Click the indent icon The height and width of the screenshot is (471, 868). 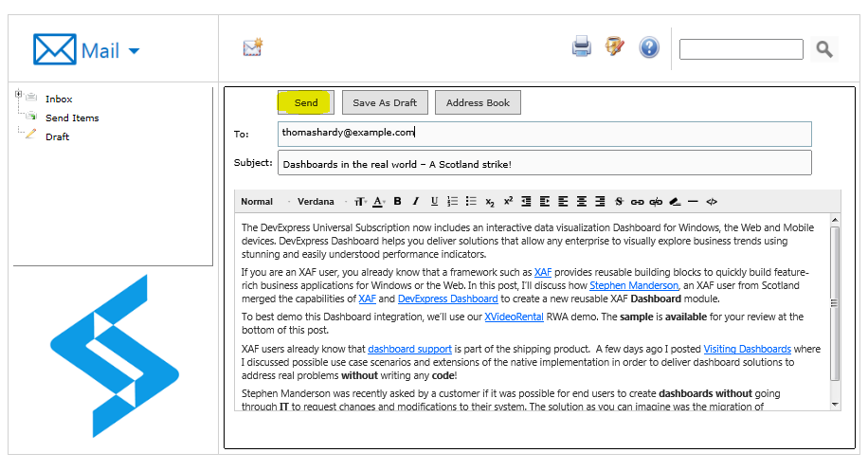point(545,202)
